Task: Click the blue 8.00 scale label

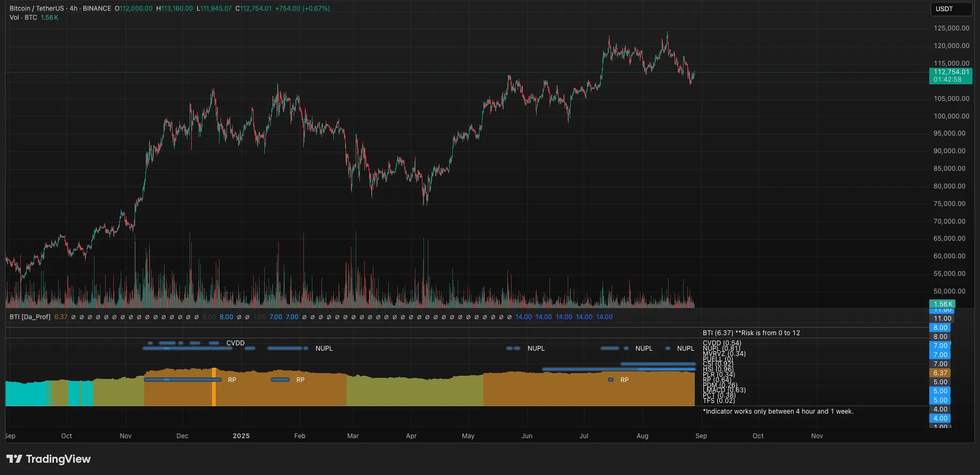Action: click(940, 328)
